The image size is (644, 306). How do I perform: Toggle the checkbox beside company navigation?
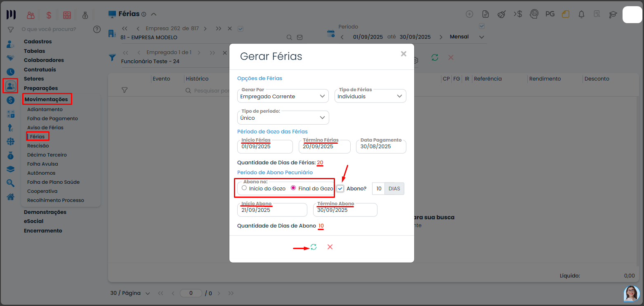241,29
